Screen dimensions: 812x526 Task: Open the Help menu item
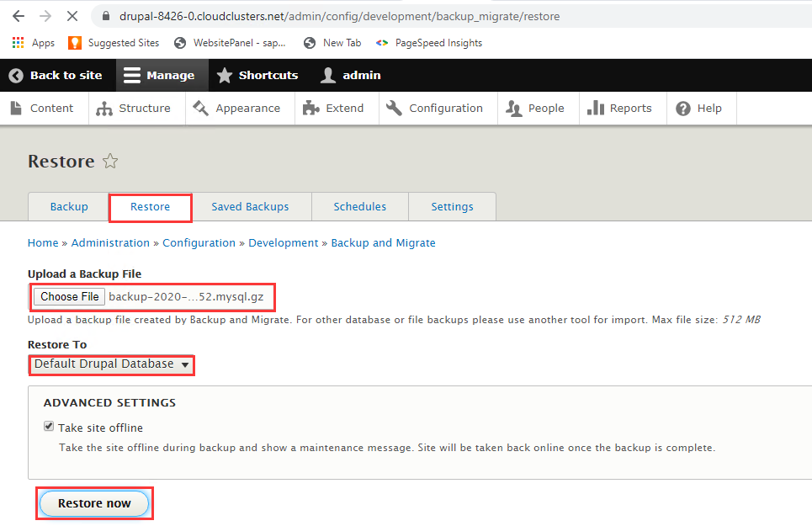pos(699,108)
